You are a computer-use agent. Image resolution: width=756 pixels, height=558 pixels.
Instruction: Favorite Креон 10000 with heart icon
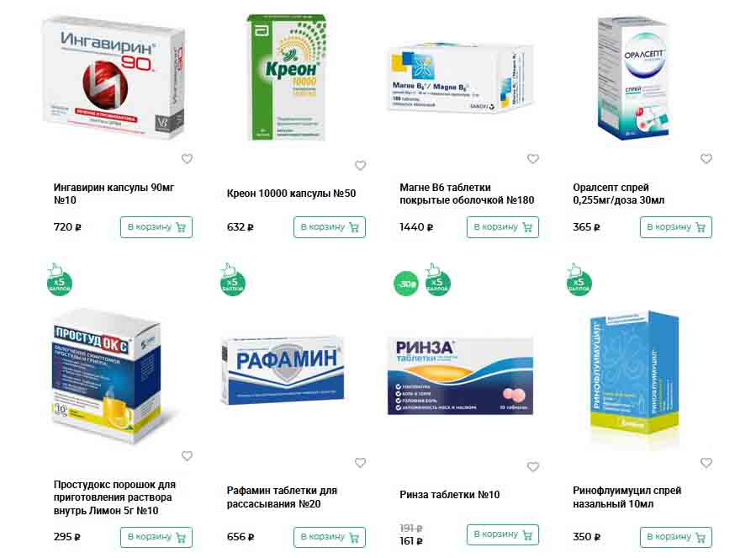tap(360, 165)
